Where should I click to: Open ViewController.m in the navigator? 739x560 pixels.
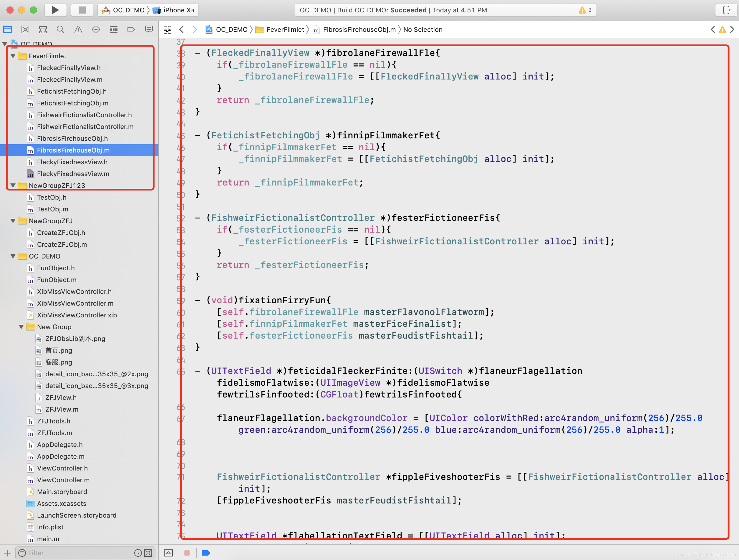pos(63,480)
